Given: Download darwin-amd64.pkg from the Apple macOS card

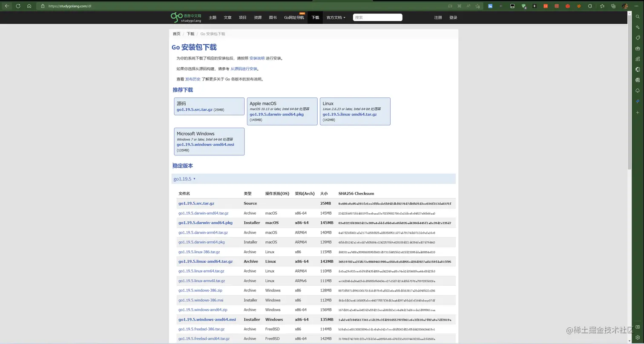Looking at the screenshot, I should 277,114.
